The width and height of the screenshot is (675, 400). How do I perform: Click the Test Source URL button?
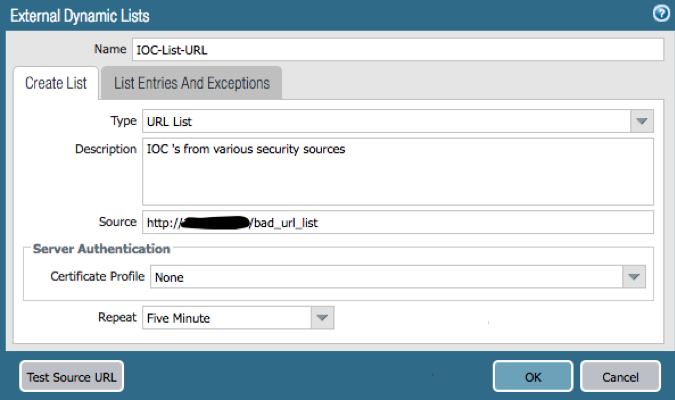click(x=72, y=377)
